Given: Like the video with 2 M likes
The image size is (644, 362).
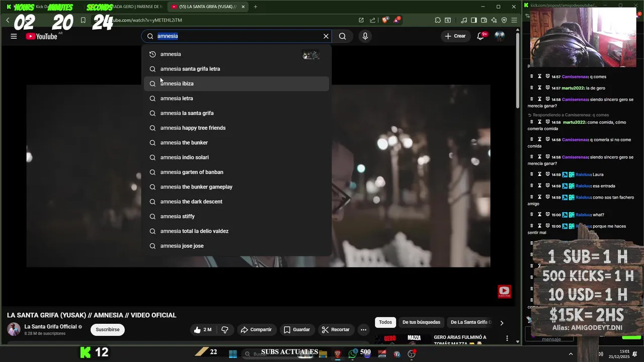Looking at the screenshot, I should point(203,330).
